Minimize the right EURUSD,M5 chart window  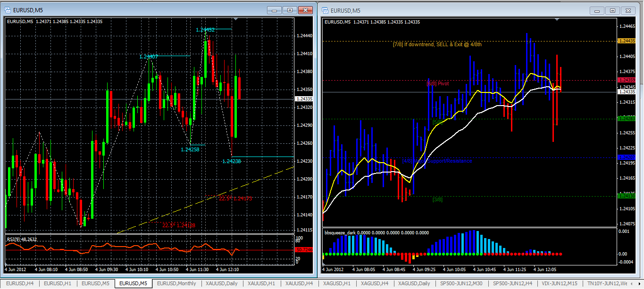pyautogui.click(x=597, y=10)
